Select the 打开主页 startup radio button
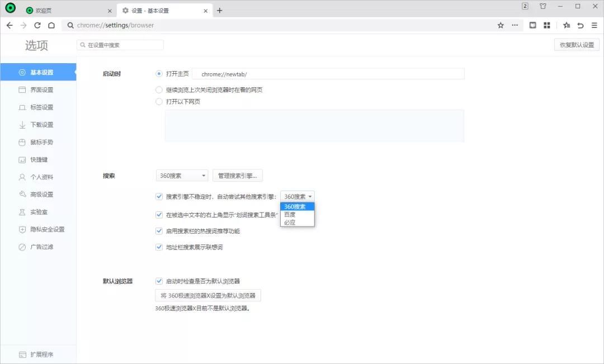604x364 pixels. [159, 73]
